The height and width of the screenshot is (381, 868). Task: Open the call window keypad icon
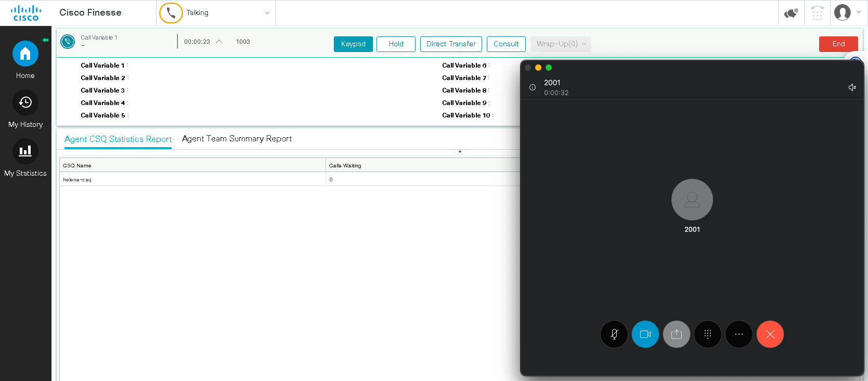coord(707,334)
